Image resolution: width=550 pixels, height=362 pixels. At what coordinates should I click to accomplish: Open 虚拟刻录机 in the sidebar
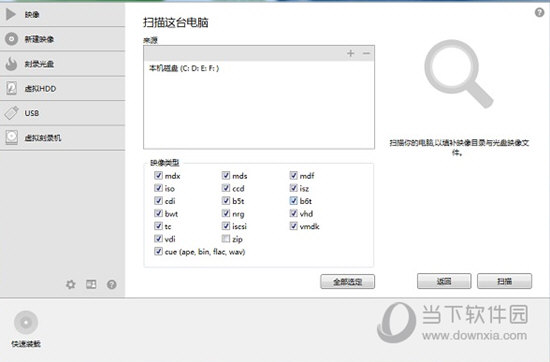(x=62, y=138)
